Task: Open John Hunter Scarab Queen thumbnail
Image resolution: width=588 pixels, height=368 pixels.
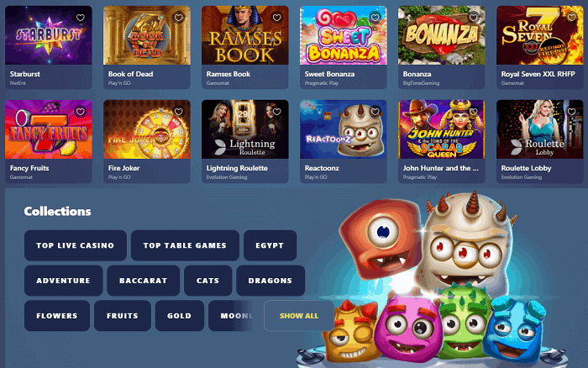Action: 441,129
